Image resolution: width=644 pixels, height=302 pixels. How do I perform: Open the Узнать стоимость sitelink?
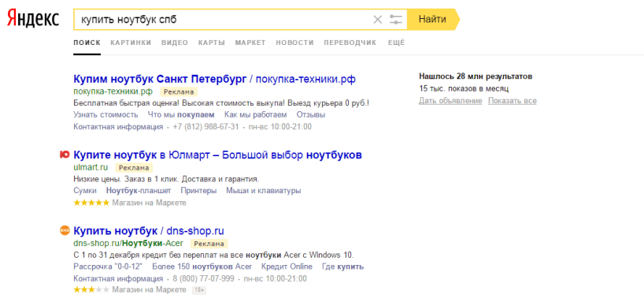click(105, 114)
